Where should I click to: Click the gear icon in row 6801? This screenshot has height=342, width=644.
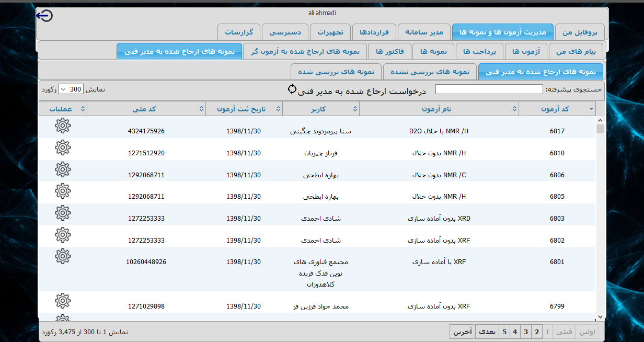click(63, 256)
